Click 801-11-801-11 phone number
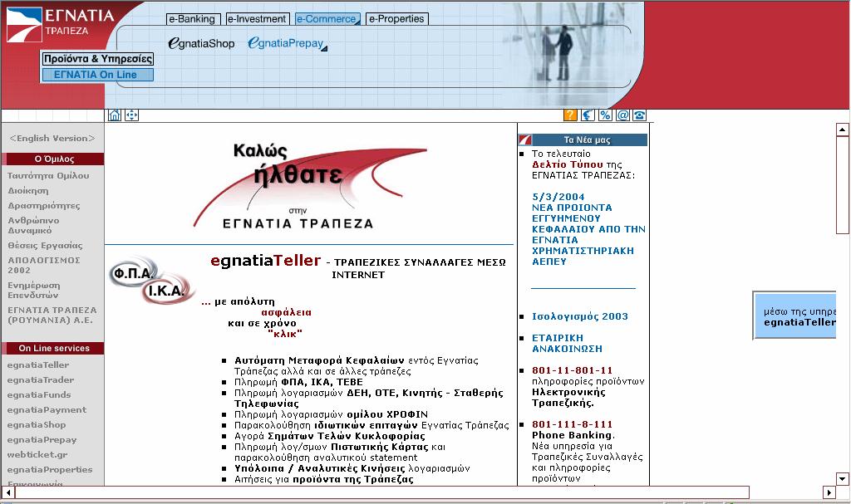This screenshot has width=851, height=504. pyautogui.click(x=572, y=370)
